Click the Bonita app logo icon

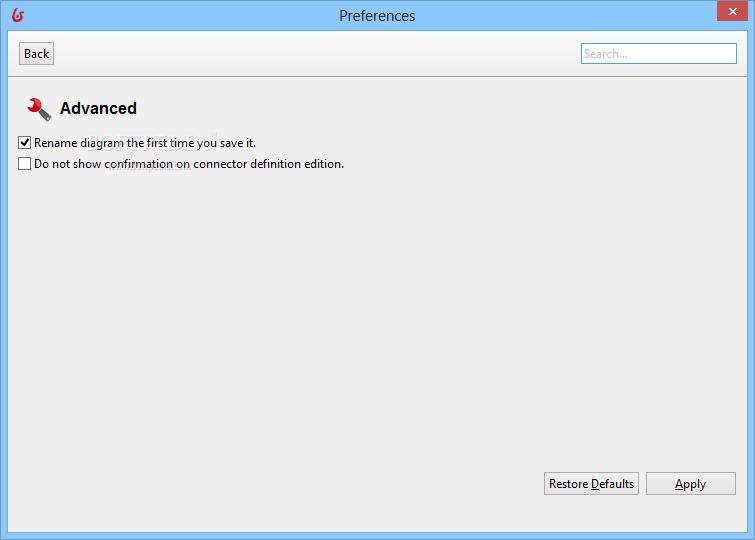tap(18, 15)
